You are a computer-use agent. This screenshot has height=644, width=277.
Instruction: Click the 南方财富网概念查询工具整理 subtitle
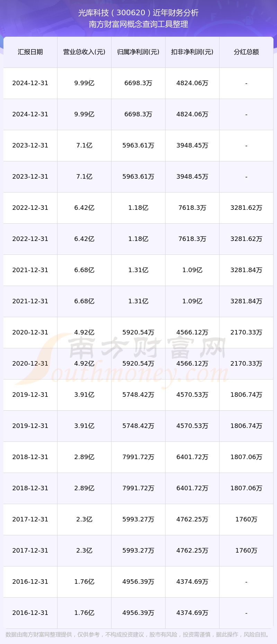click(x=138, y=24)
